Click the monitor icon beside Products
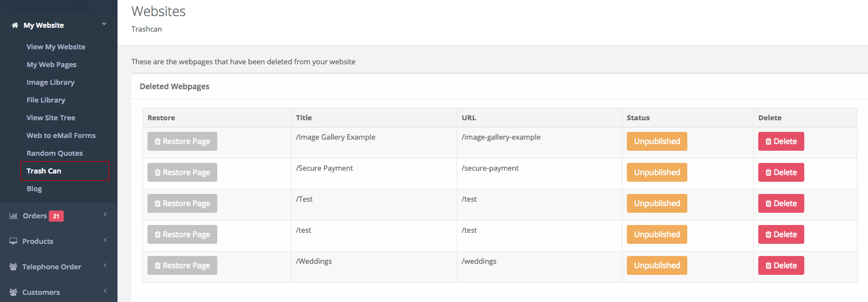Image resolution: width=868 pixels, height=302 pixels. 13,242
